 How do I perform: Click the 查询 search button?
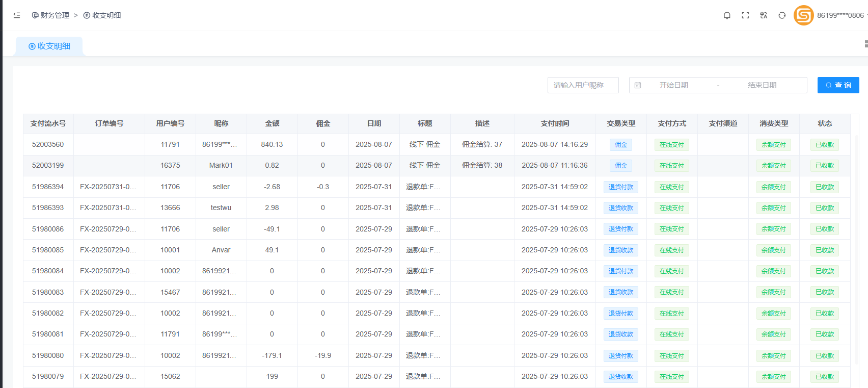tap(838, 85)
